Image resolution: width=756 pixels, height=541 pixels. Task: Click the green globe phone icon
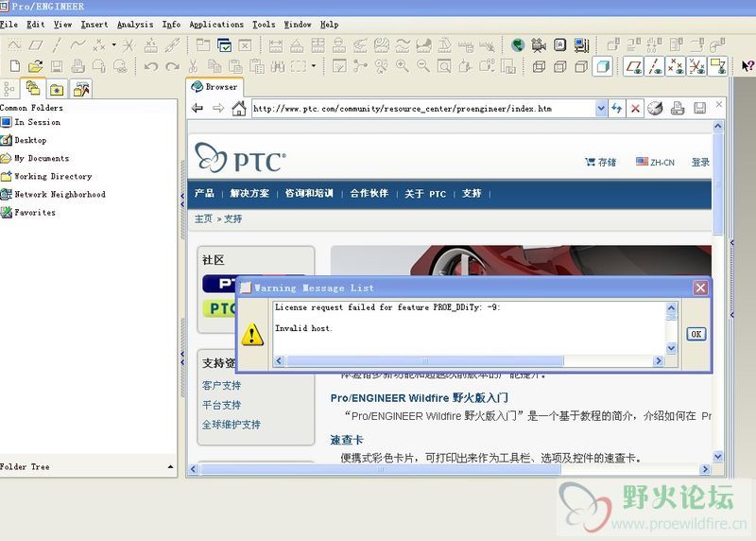pos(518,45)
